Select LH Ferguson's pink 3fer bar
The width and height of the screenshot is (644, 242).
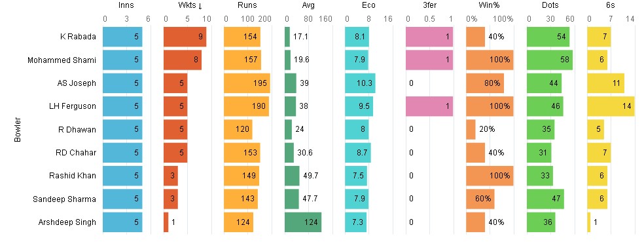429,106
